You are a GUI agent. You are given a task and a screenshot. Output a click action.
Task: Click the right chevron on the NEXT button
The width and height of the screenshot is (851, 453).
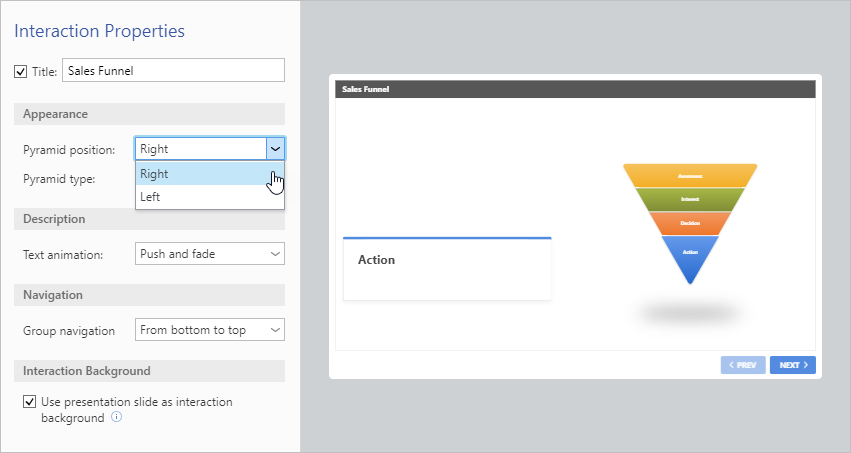pyautogui.click(x=805, y=365)
